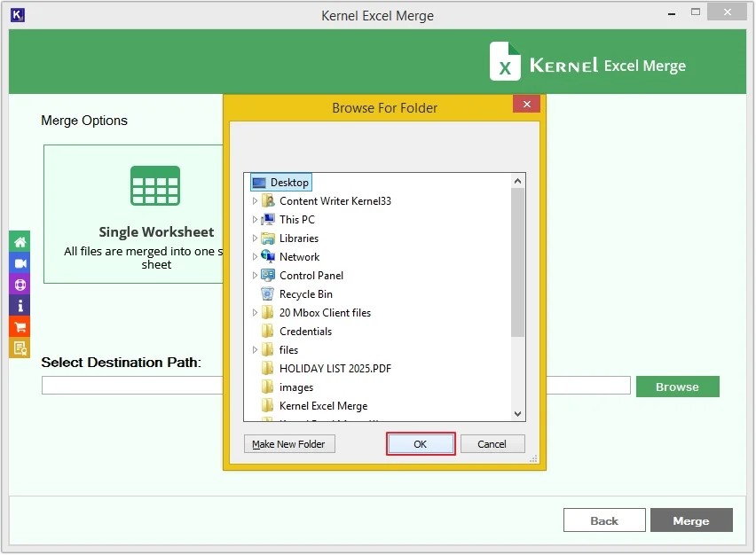The height and width of the screenshot is (555, 756).
Task: Select "Recycle Bin" label
Action: pyautogui.click(x=305, y=293)
